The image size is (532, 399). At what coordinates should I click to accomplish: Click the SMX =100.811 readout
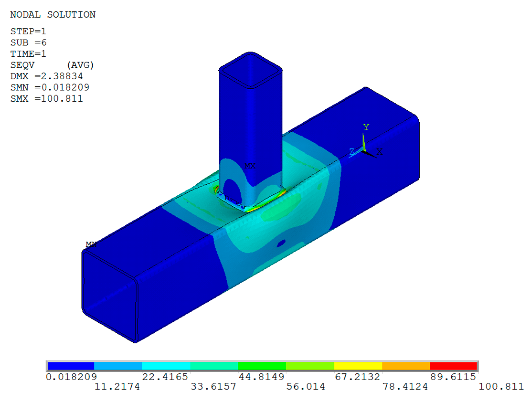(x=46, y=99)
